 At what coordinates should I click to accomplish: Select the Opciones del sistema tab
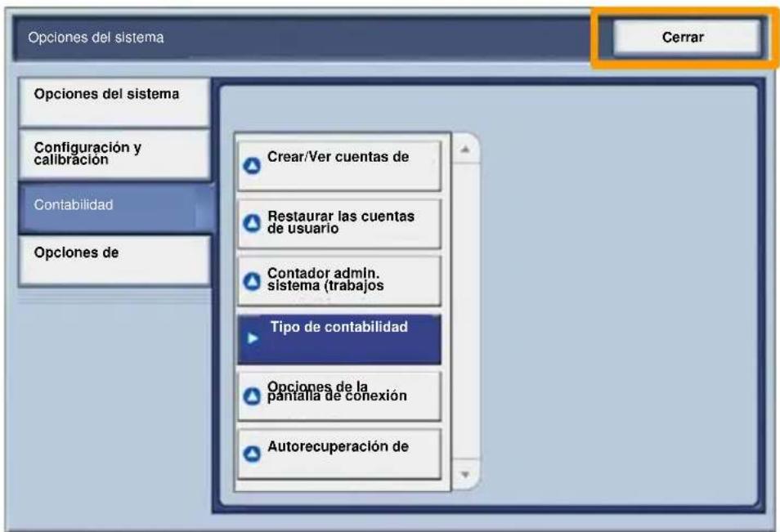click(x=114, y=102)
